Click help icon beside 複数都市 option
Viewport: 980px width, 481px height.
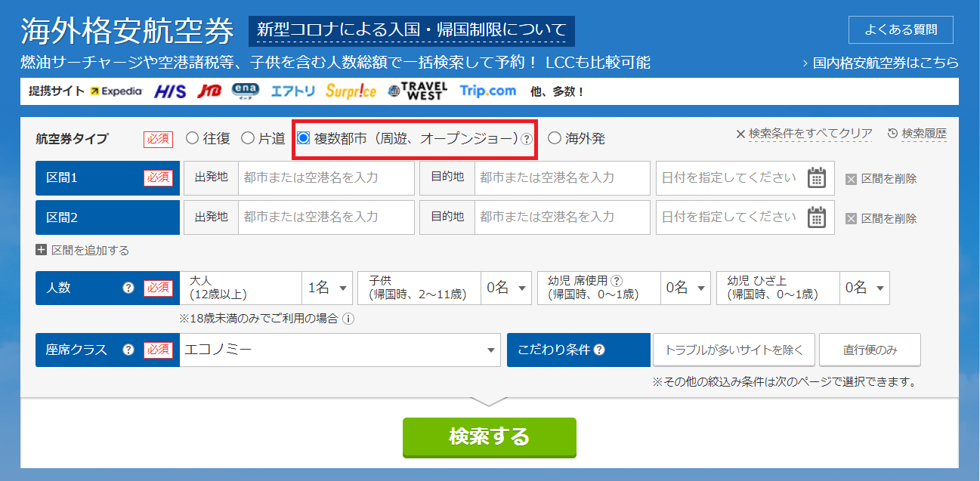(x=527, y=139)
